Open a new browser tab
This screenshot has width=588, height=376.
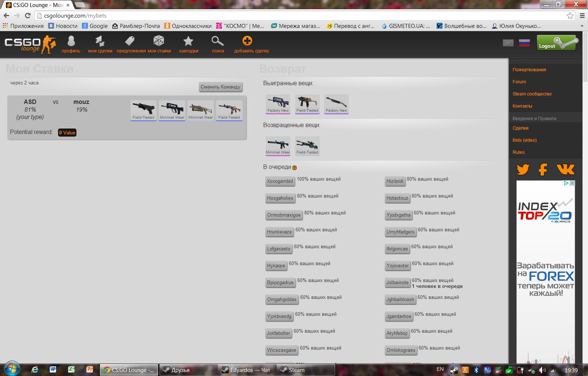[x=80, y=5]
